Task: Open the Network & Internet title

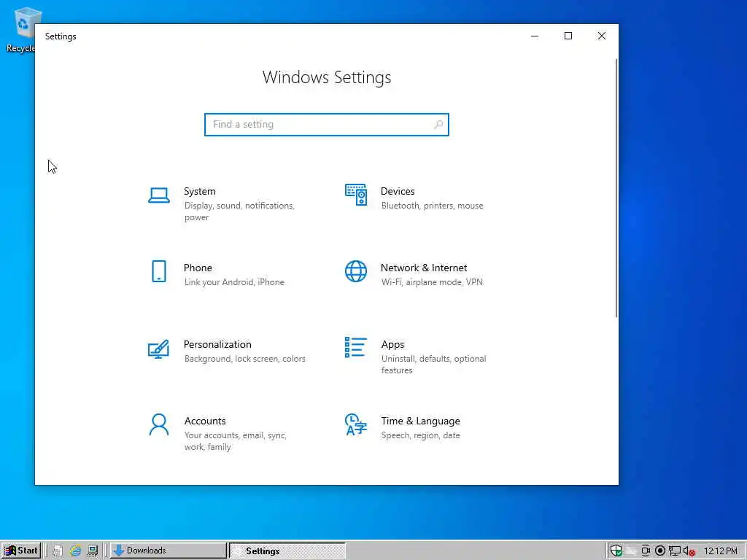Action: (x=424, y=268)
